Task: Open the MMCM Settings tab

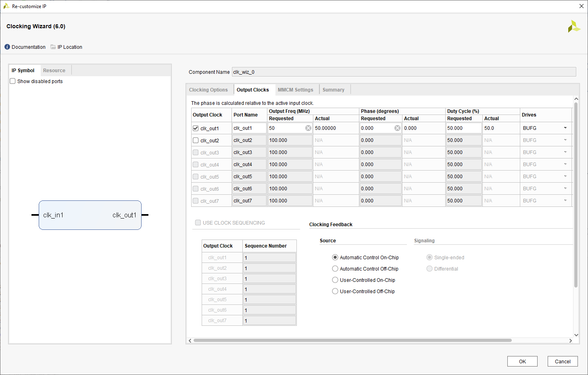Action: pyautogui.click(x=296, y=90)
